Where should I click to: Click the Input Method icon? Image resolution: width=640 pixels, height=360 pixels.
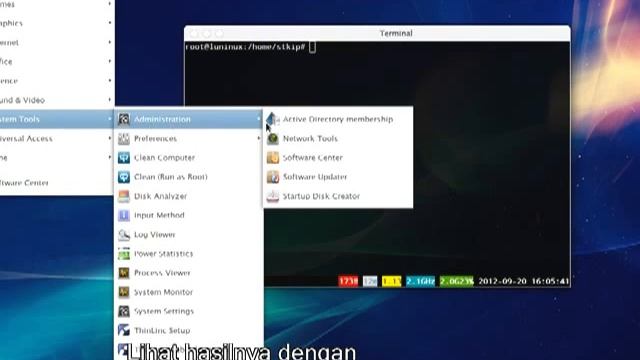click(x=124, y=215)
